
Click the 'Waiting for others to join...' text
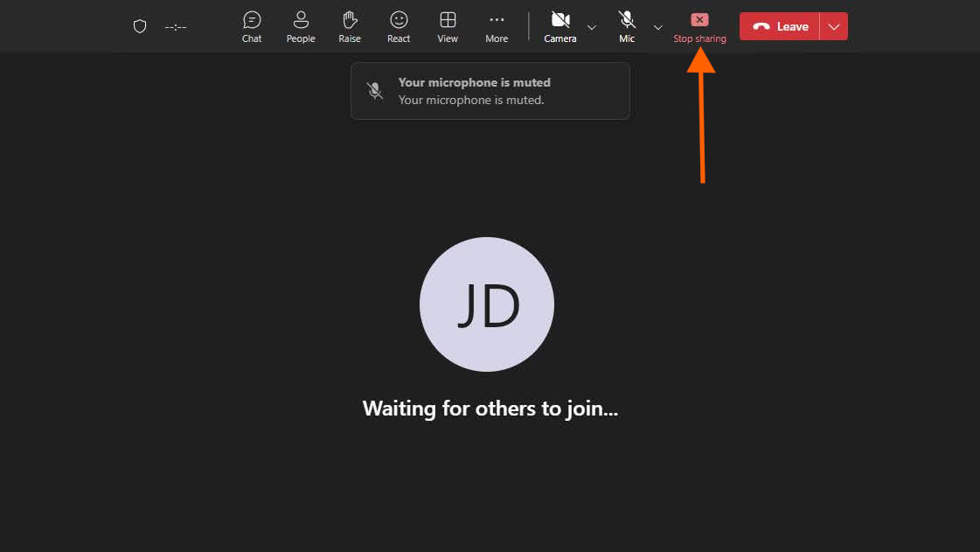coord(490,409)
